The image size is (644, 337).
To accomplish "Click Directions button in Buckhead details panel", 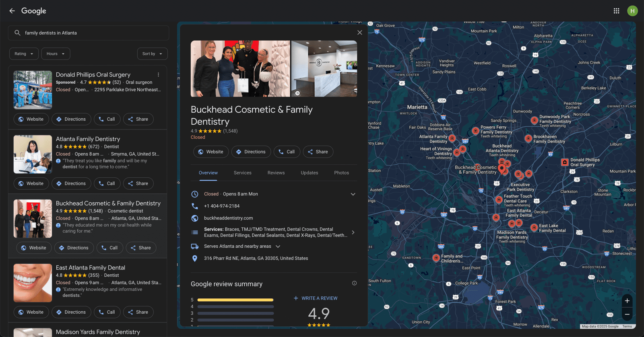I will tap(251, 152).
